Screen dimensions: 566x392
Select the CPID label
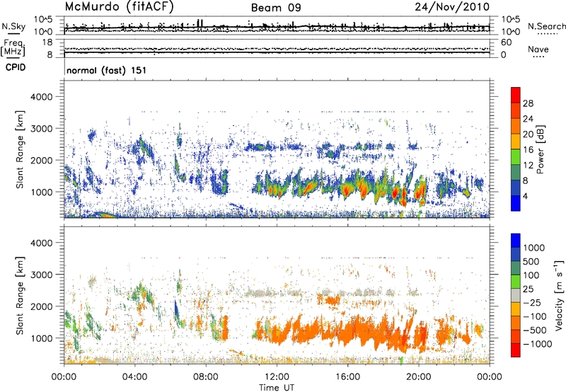click(16, 67)
